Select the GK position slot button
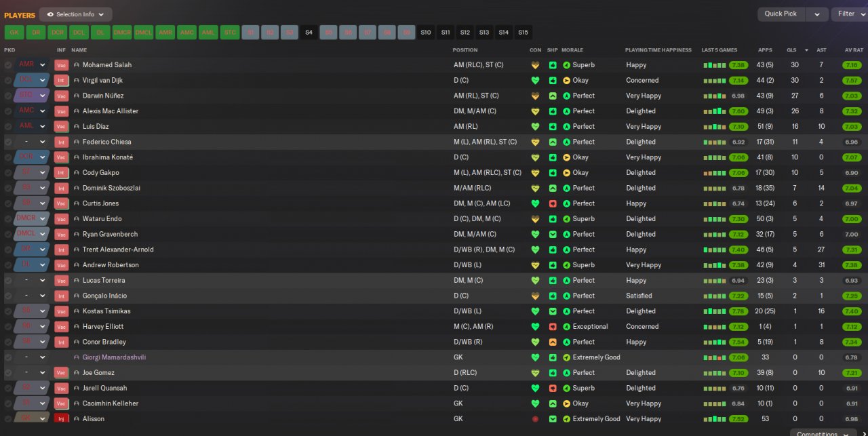Viewport: 868px width, 436px height. (x=14, y=33)
